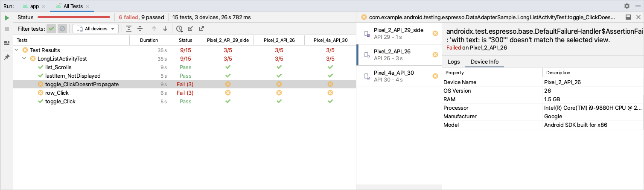Click the Stop button in left gutter
This screenshot has height=190, width=644.
coord(7,29)
